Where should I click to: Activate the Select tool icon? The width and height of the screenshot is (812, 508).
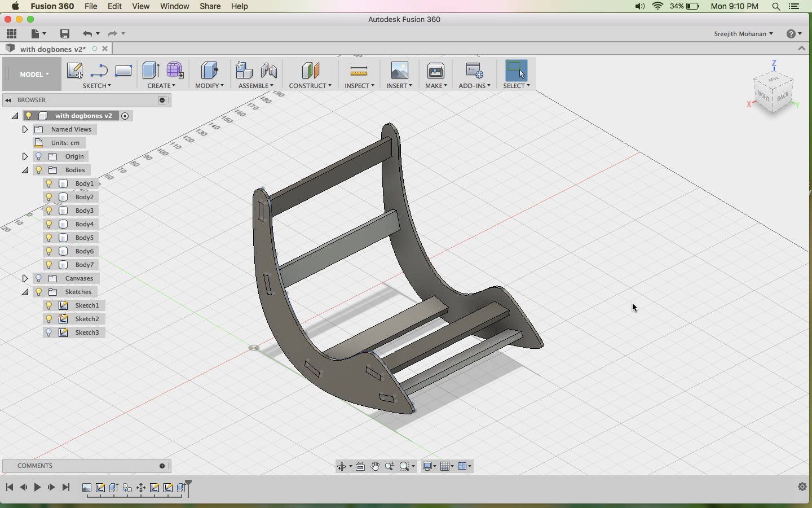point(516,71)
